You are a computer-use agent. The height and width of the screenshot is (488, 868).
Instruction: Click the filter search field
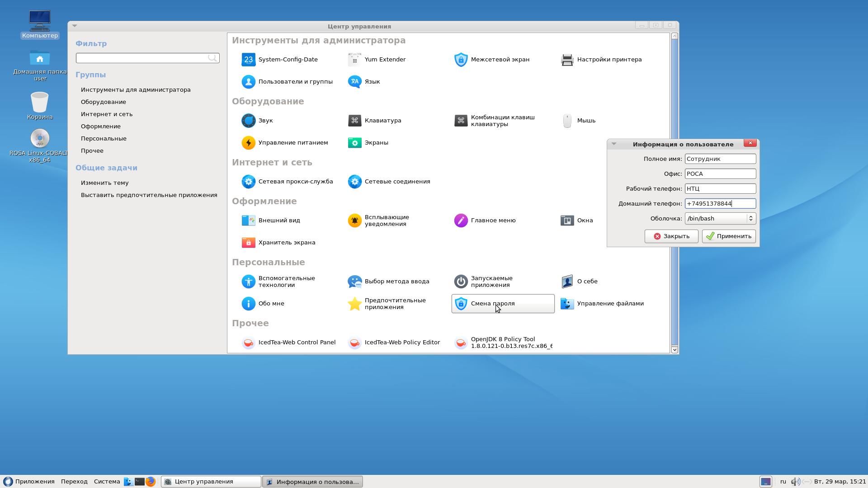pos(147,58)
